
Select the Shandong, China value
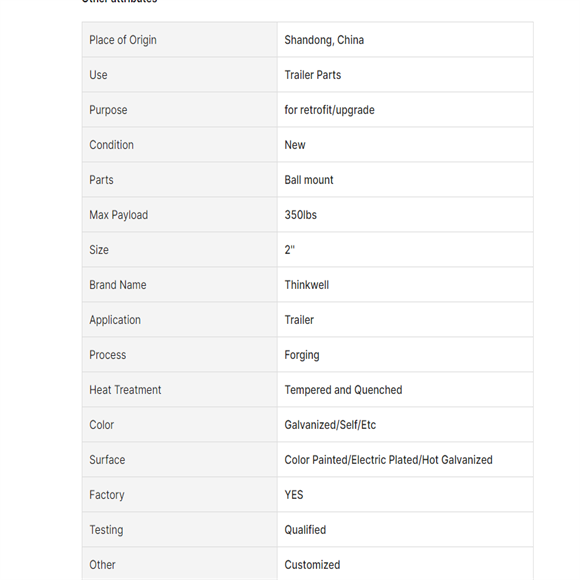tap(324, 40)
